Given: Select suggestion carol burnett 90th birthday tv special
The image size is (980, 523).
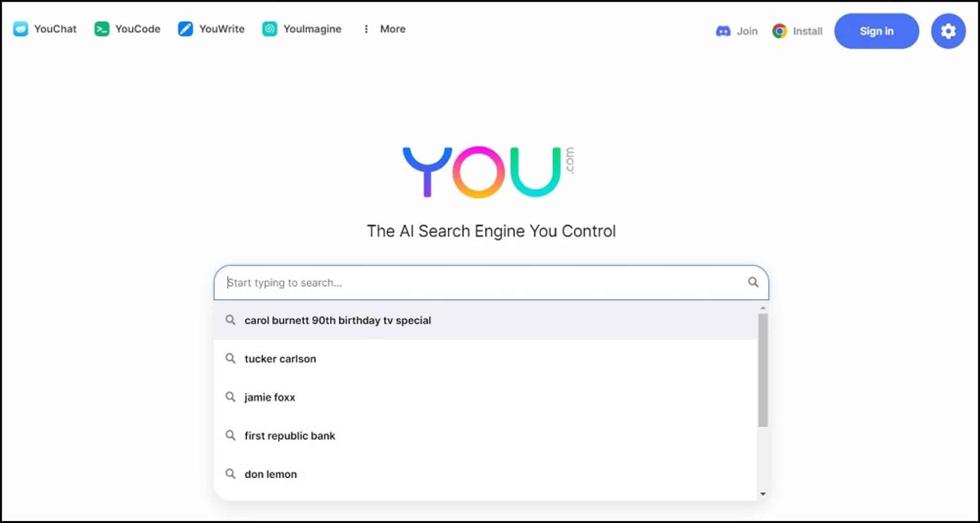Looking at the screenshot, I should pyautogui.click(x=485, y=320).
